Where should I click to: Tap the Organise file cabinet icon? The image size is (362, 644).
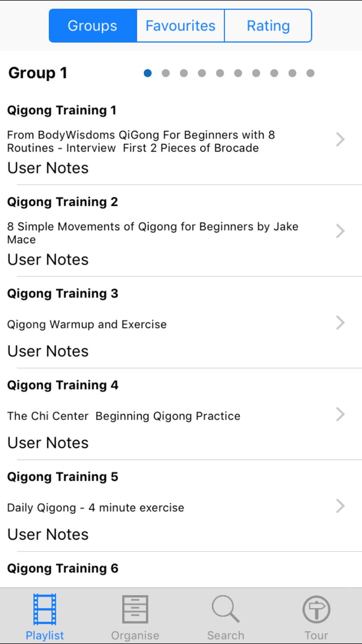tap(135, 609)
